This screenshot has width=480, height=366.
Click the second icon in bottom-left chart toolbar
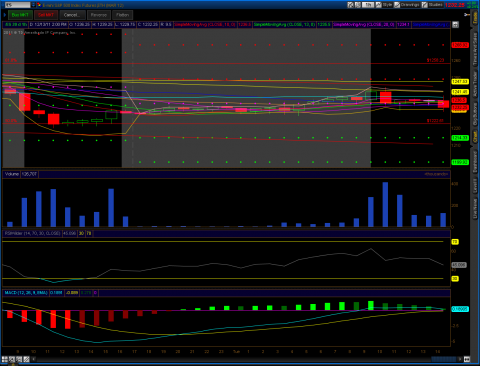point(12,359)
